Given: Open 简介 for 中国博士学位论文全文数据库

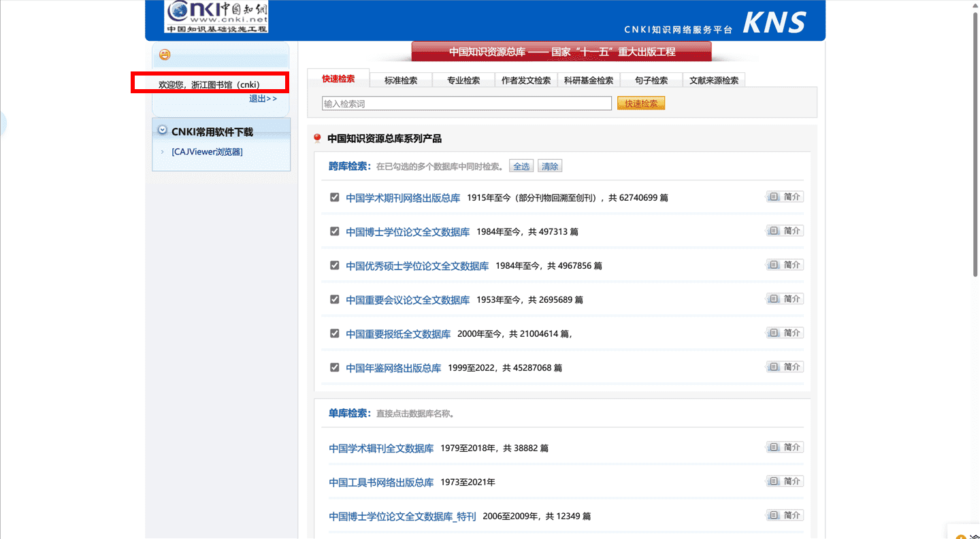Looking at the screenshot, I should (x=785, y=231).
